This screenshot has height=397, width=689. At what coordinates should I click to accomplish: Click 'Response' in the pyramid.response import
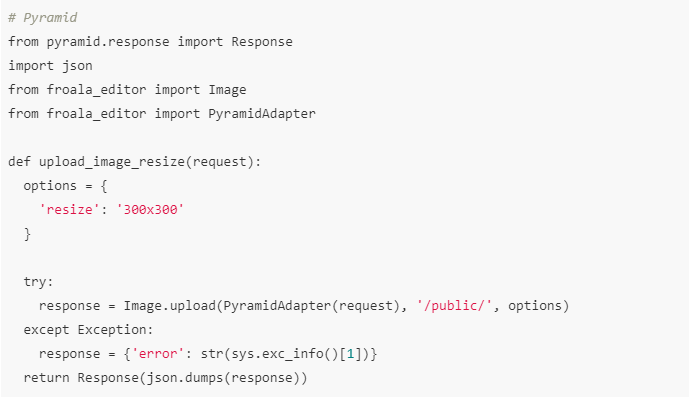[262, 42]
